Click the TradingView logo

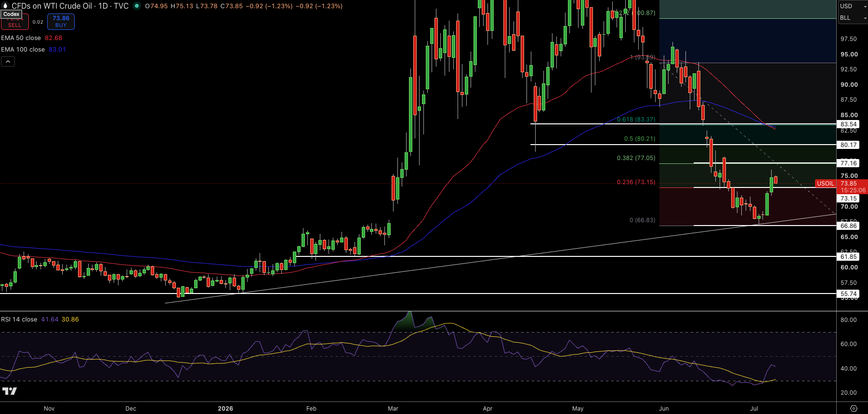(x=10, y=391)
